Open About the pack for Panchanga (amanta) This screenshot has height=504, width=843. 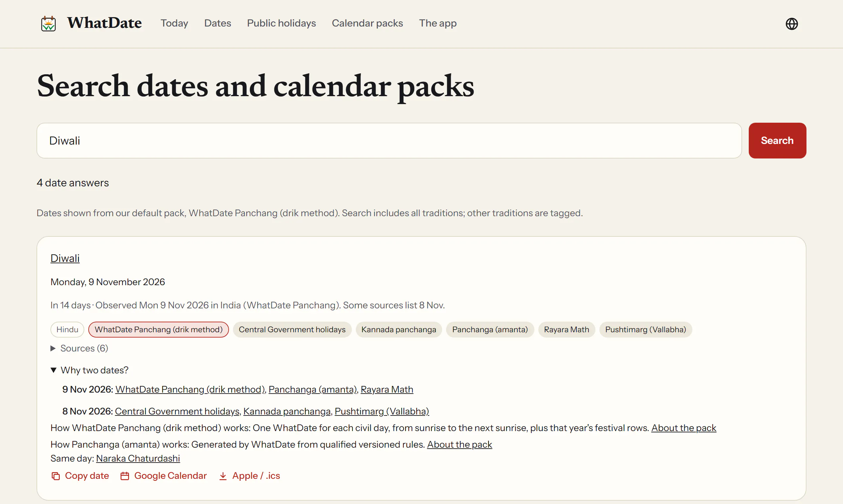[x=460, y=444]
